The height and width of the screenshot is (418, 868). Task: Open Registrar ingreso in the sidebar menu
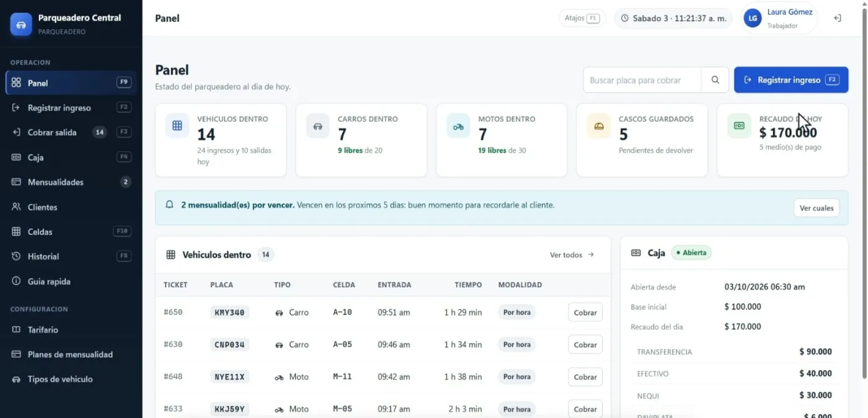(x=71, y=107)
